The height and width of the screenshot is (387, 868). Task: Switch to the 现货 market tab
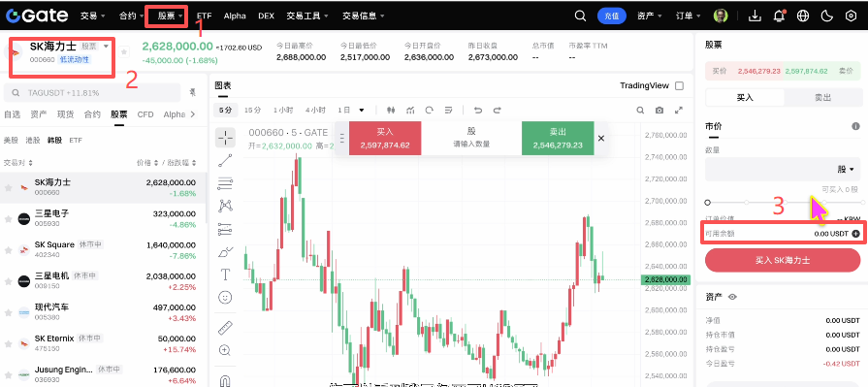click(x=65, y=114)
